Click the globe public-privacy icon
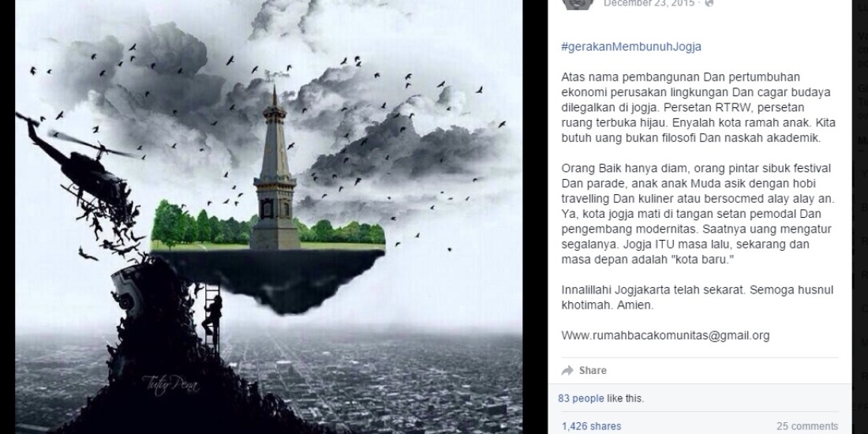The height and width of the screenshot is (434, 868). coord(709,3)
